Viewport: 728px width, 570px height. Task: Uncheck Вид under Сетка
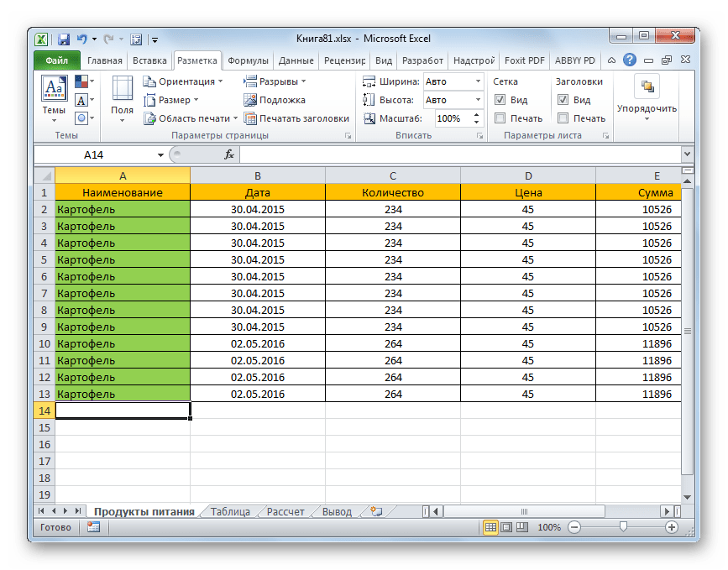(x=500, y=100)
